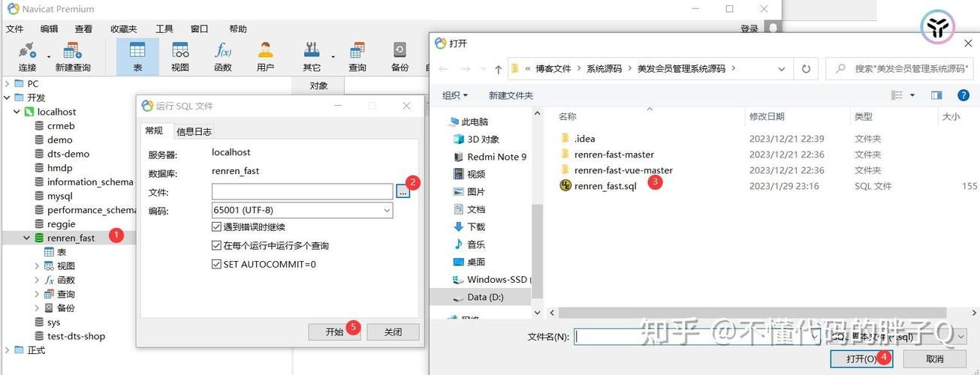Toggle the preview pane icon
This screenshot has height=375, width=980.
click(x=936, y=95)
